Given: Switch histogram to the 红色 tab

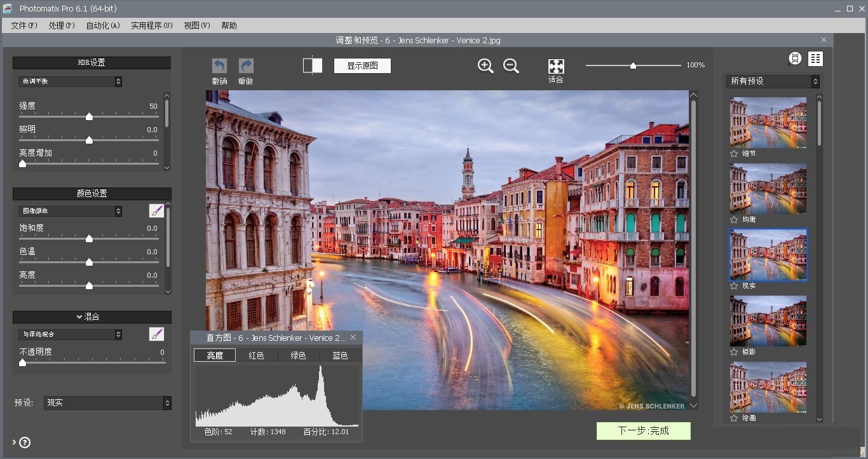Looking at the screenshot, I should click(257, 355).
